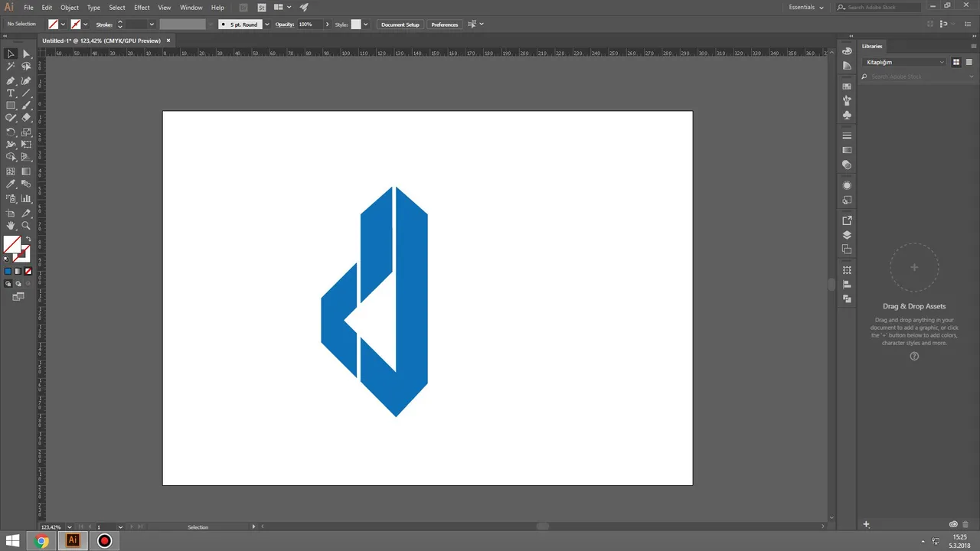This screenshot has width=980, height=551.
Task: Click the Fill color box in toolbar
Action: point(12,245)
